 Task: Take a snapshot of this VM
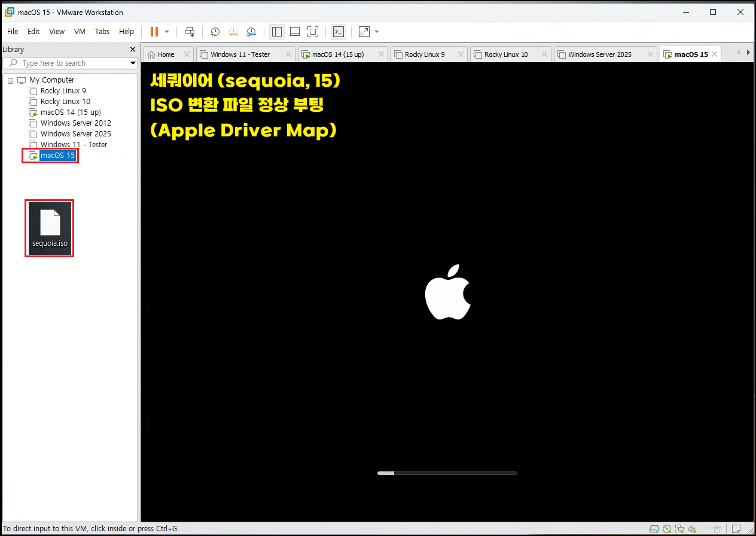click(215, 32)
